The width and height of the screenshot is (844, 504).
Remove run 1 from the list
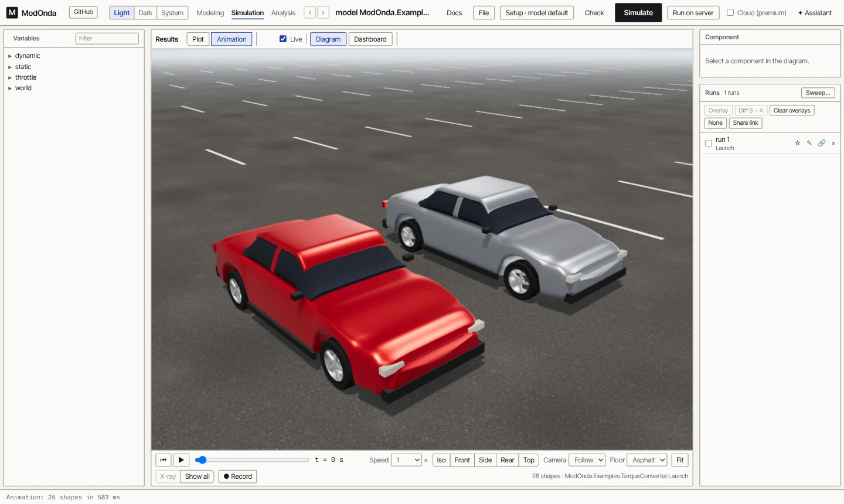pos(833,143)
